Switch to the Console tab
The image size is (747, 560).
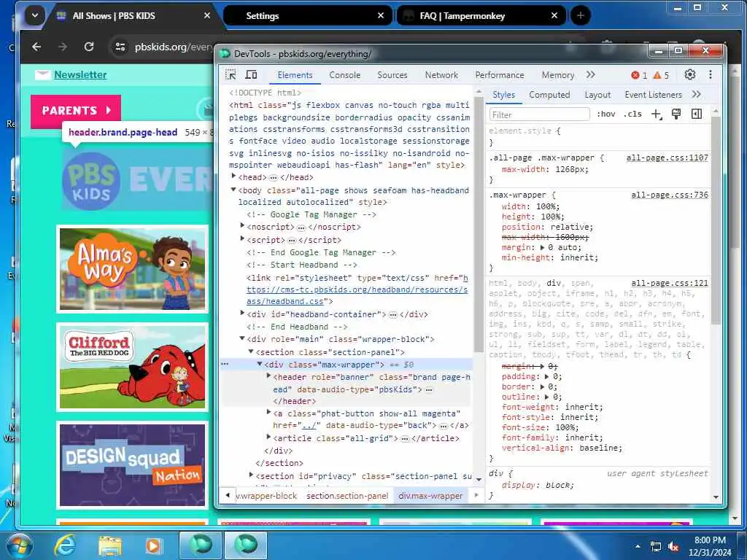[345, 75]
